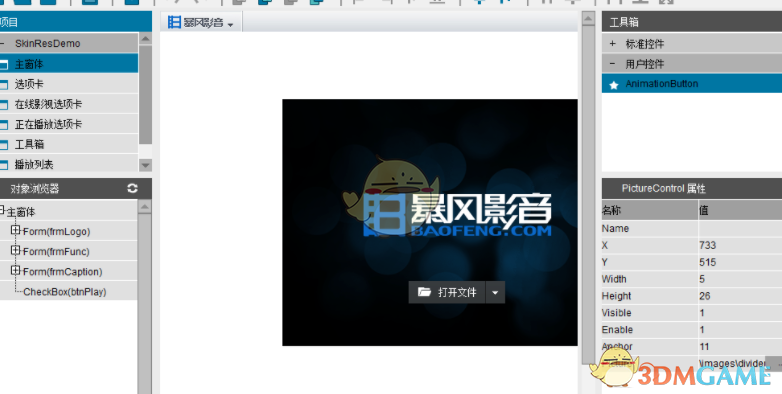This screenshot has width=782, height=394.
Task: Click the object browser scrollbar up arrow
Action: point(144,207)
